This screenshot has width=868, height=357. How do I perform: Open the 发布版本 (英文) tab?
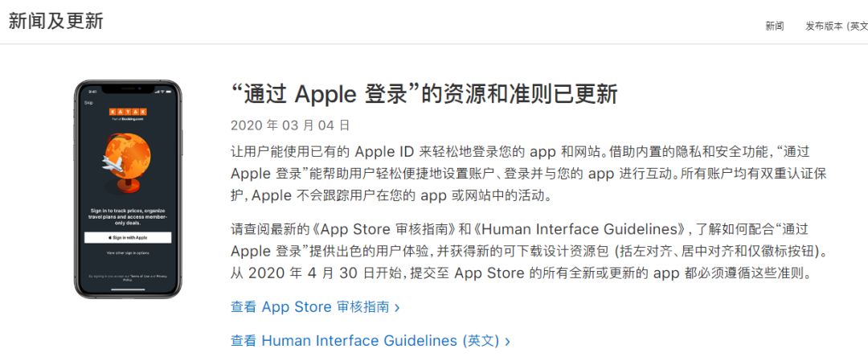click(837, 26)
